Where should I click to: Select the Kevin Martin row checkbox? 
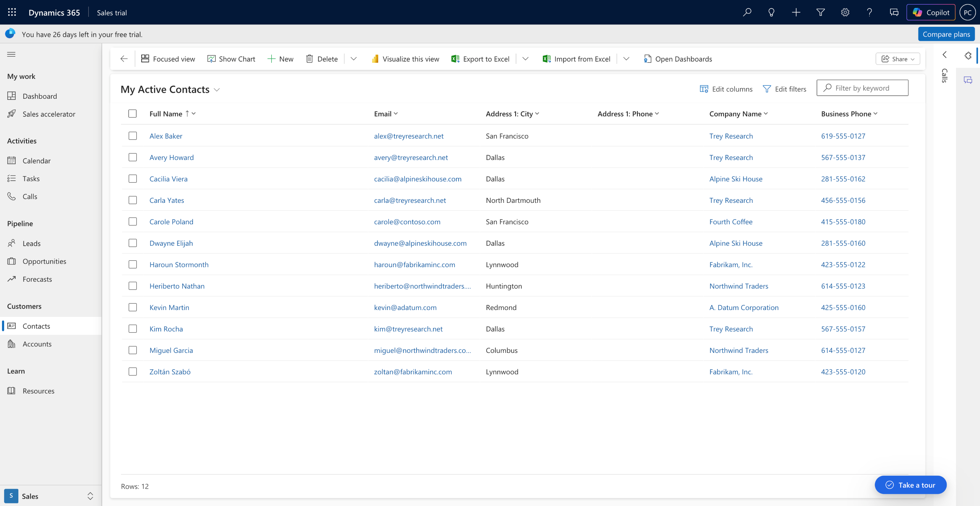click(132, 307)
